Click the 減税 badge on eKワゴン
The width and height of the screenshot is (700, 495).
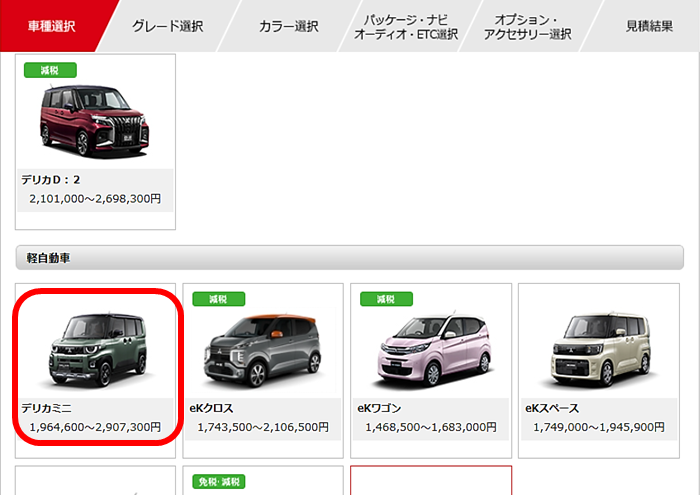385,299
